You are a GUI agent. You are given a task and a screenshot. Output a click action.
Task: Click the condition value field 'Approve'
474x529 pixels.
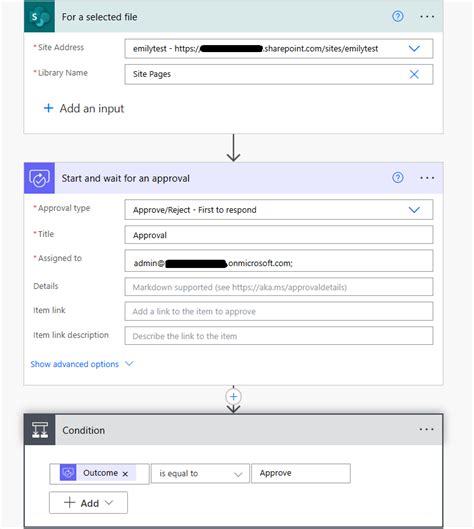pos(301,473)
